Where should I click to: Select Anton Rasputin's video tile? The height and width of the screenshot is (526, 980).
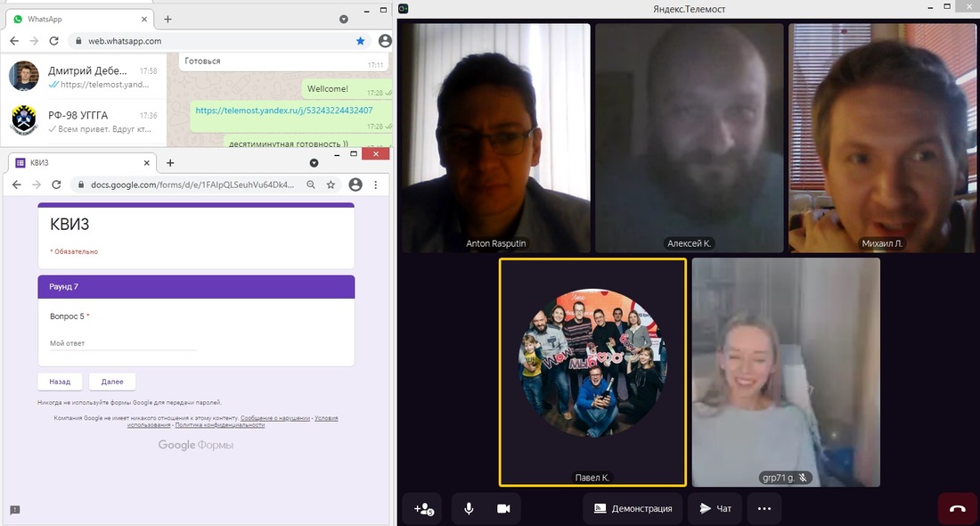495,137
